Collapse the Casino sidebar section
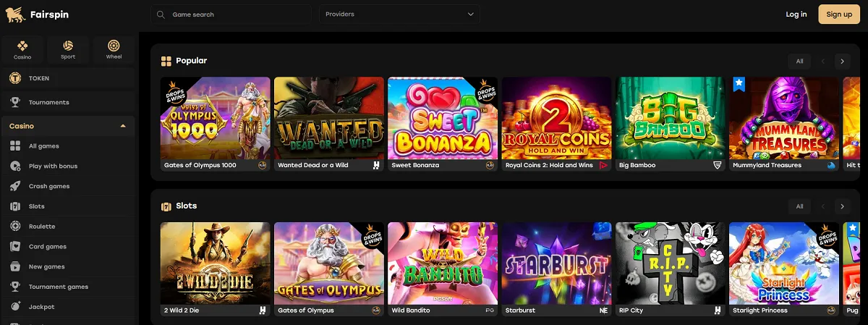 (123, 126)
